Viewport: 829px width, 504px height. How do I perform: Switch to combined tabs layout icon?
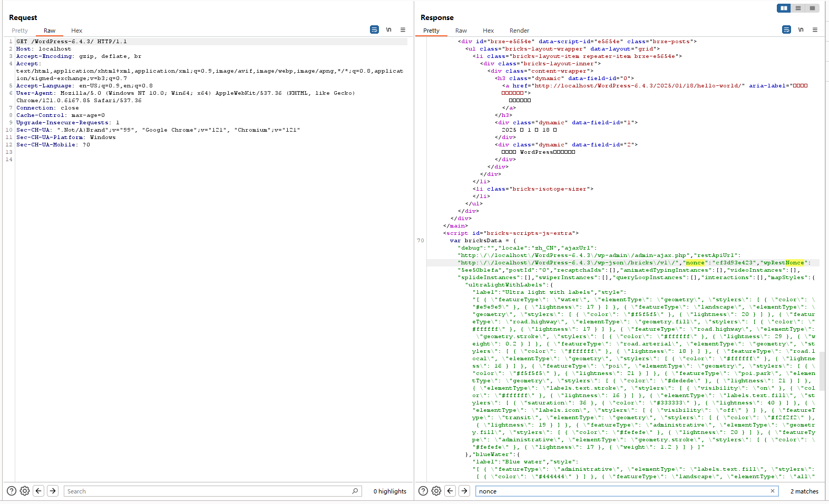(x=812, y=8)
